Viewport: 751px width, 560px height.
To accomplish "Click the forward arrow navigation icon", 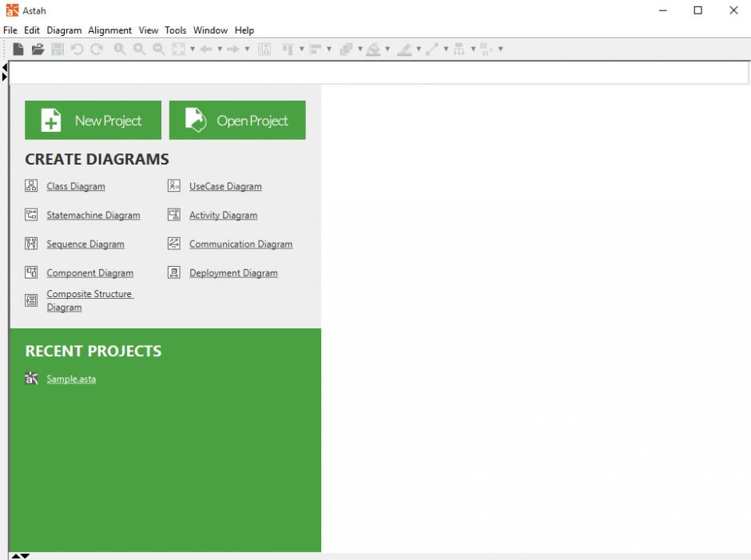I will [x=233, y=49].
